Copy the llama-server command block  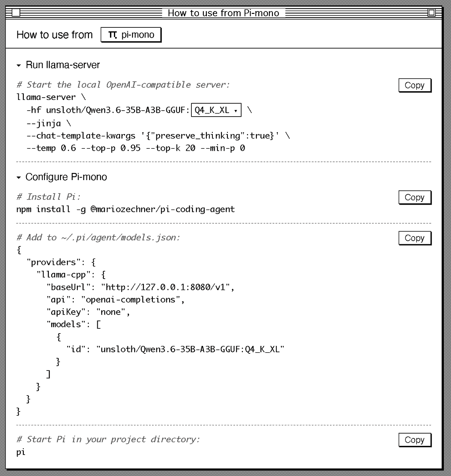[x=414, y=85]
